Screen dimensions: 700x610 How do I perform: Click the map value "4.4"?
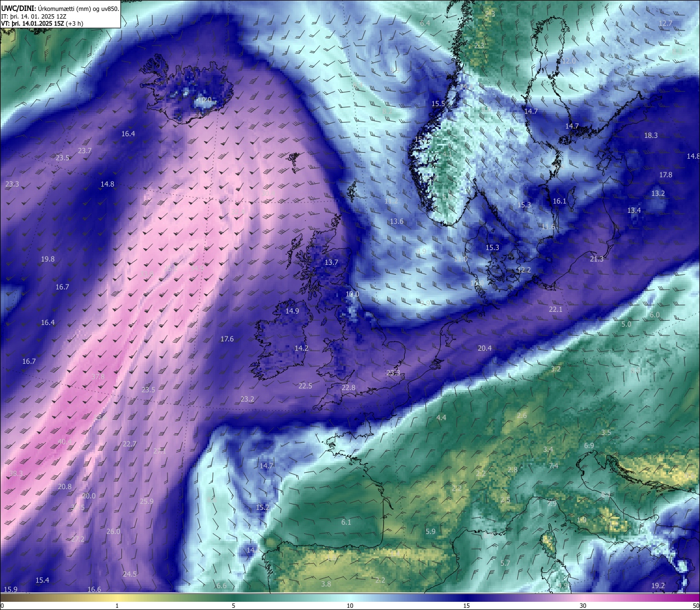pos(441,418)
